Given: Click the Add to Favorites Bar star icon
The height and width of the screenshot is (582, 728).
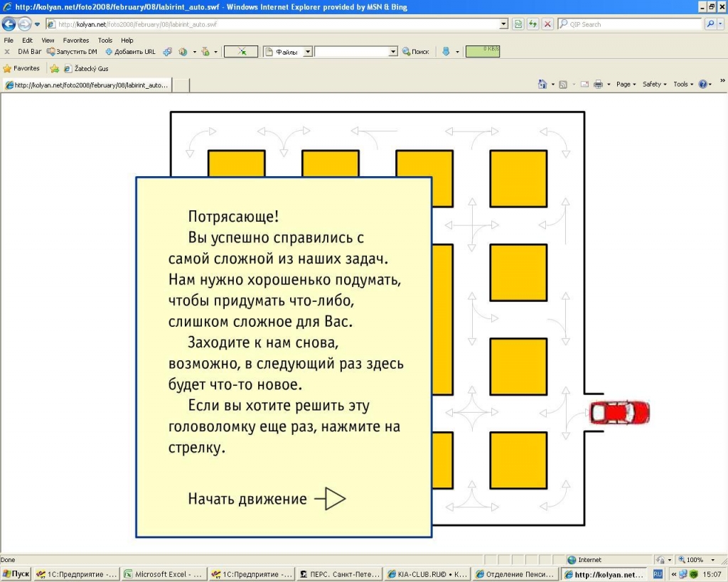Looking at the screenshot, I should (54, 69).
